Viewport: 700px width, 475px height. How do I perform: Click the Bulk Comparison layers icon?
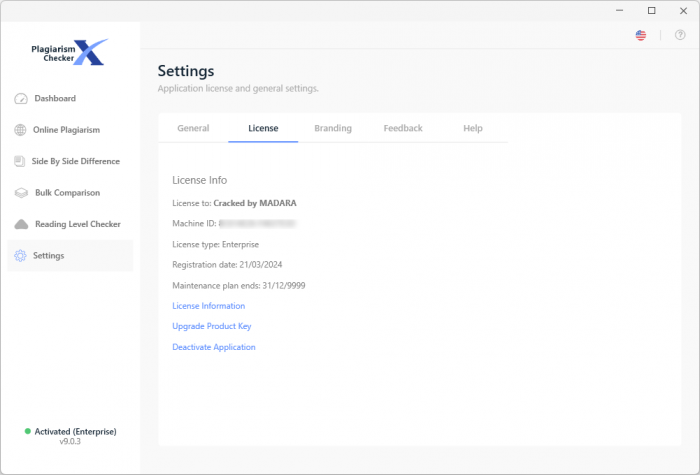coord(21,192)
